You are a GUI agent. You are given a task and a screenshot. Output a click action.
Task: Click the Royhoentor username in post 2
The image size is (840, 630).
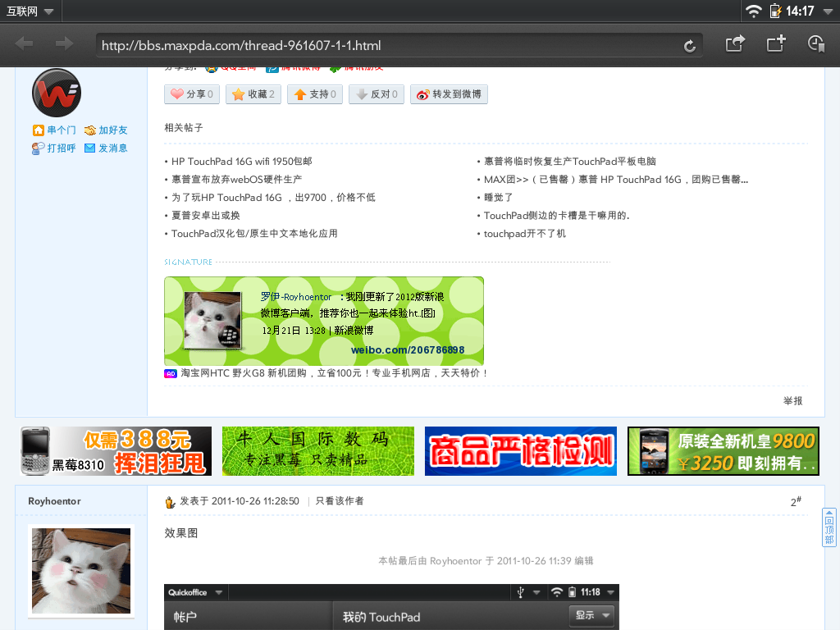(55, 501)
